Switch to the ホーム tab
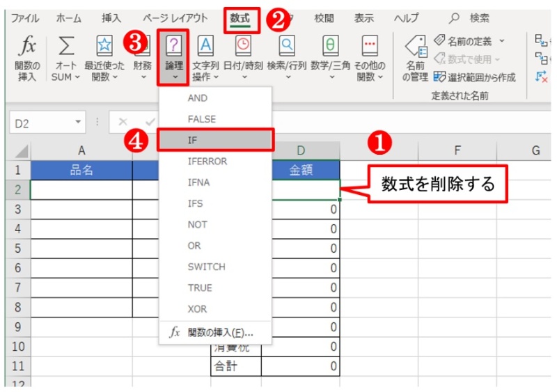557x392 pixels. [x=68, y=18]
